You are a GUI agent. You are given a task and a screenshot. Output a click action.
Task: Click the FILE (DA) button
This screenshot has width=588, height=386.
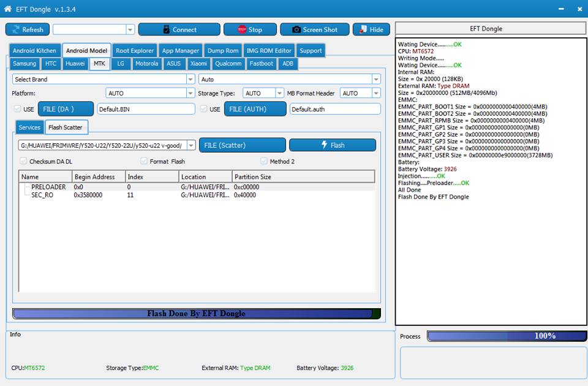click(66, 109)
